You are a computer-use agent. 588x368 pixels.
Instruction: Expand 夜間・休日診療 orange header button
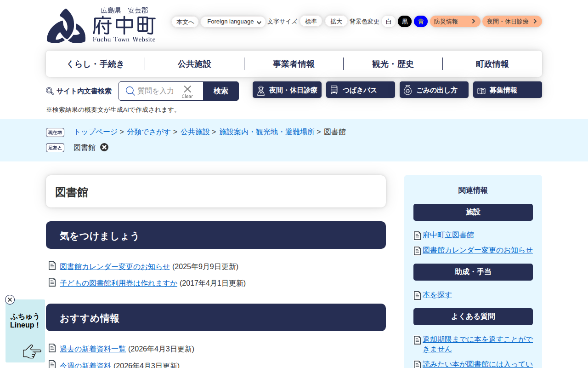tap(512, 22)
